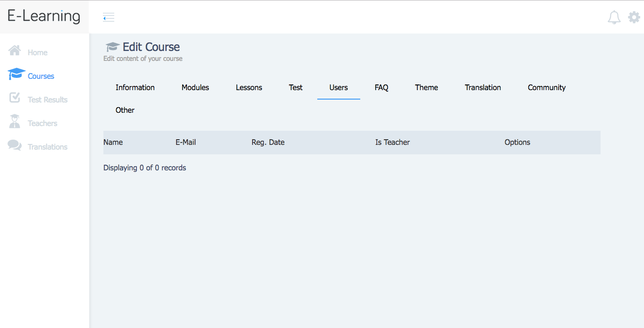Switch to the Theme tab

tap(426, 87)
